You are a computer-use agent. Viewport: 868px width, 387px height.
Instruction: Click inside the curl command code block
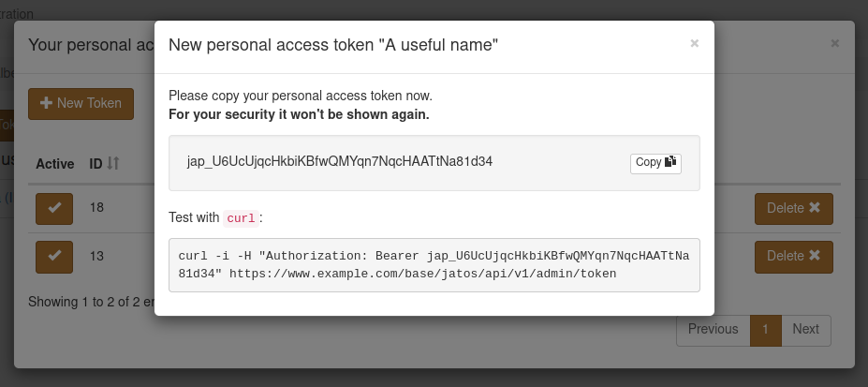(434, 265)
